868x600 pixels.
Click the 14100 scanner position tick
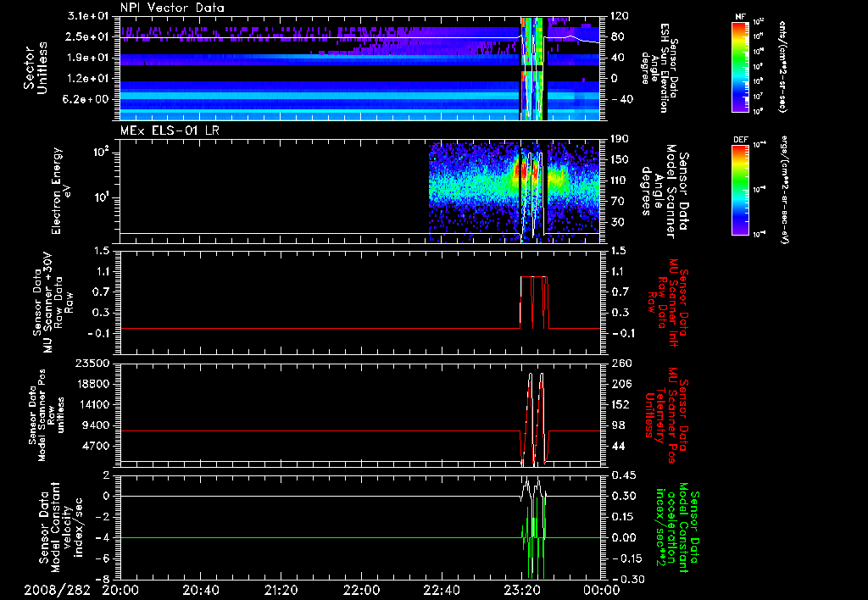[x=93, y=404]
